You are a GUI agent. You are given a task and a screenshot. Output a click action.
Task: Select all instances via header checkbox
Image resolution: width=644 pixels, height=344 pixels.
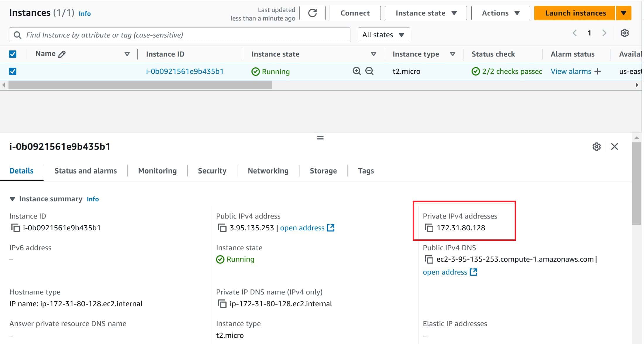[x=13, y=54]
